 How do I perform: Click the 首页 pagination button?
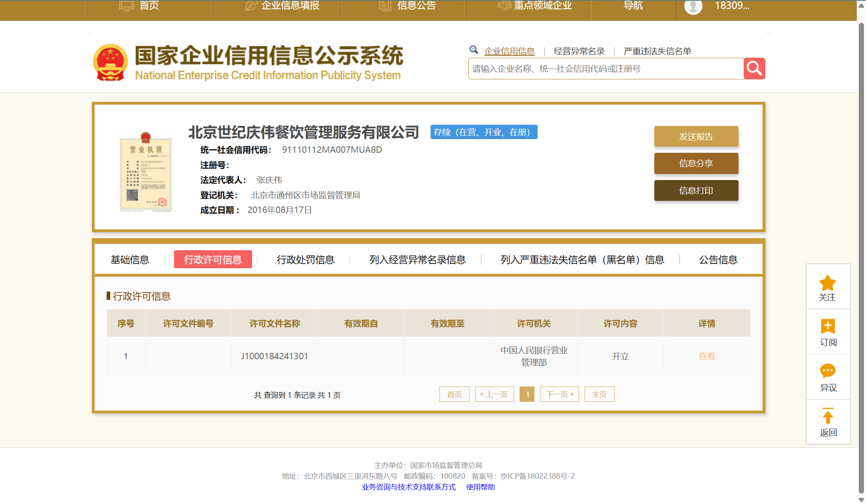tap(454, 394)
